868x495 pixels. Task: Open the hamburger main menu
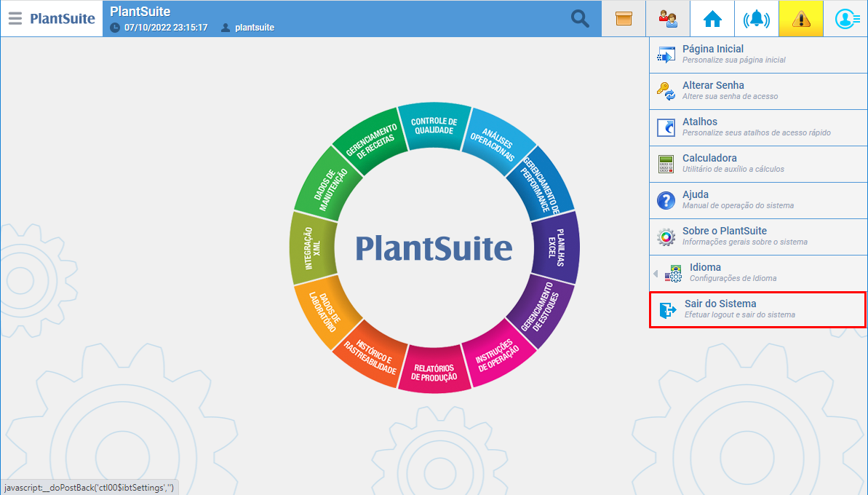pos(15,18)
